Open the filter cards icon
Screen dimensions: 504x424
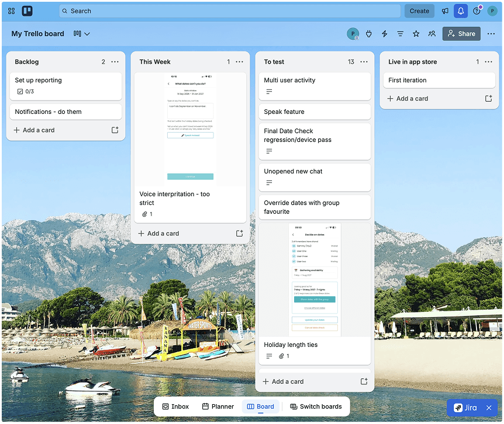point(400,34)
